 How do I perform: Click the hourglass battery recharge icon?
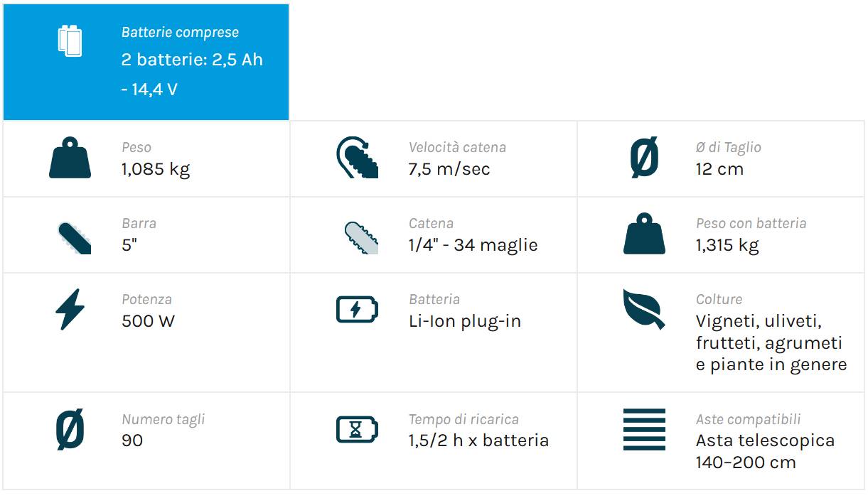pyautogui.click(x=357, y=429)
